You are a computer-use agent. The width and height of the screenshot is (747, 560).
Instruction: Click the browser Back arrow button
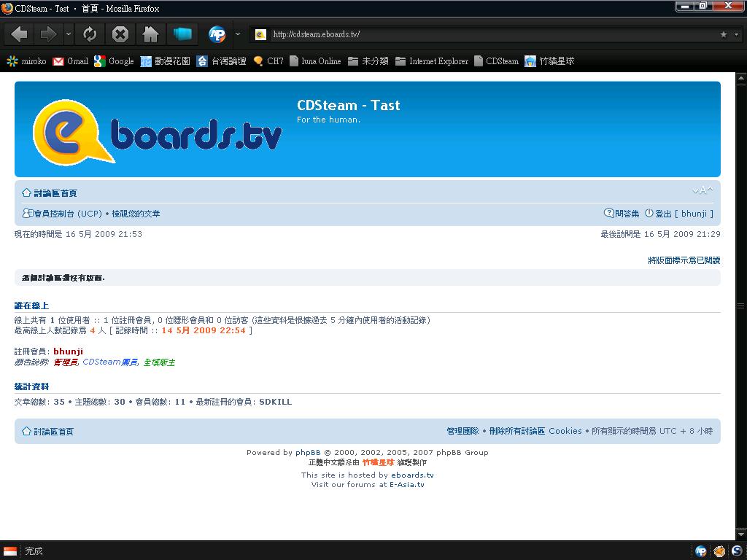pos(20,34)
